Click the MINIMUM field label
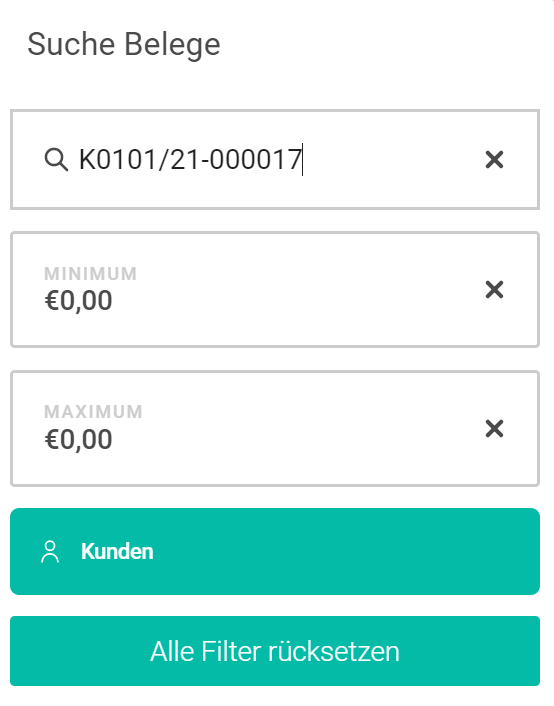554x706 pixels. 90,274
